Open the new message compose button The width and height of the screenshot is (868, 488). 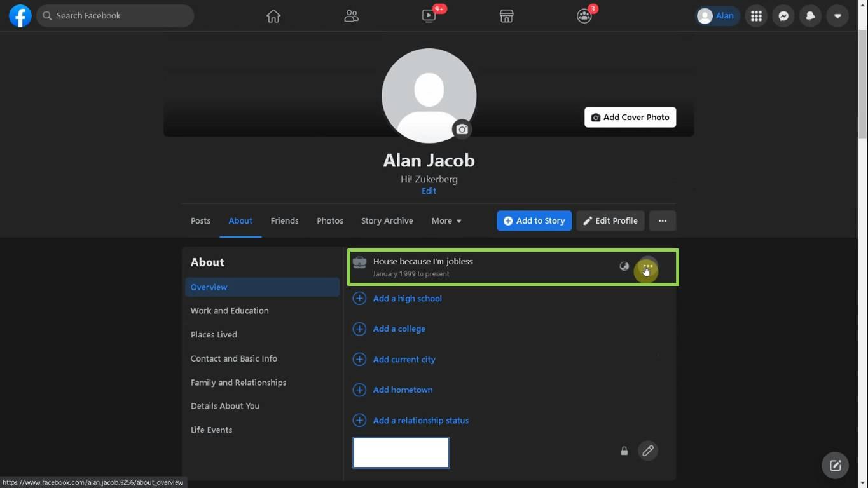835,465
